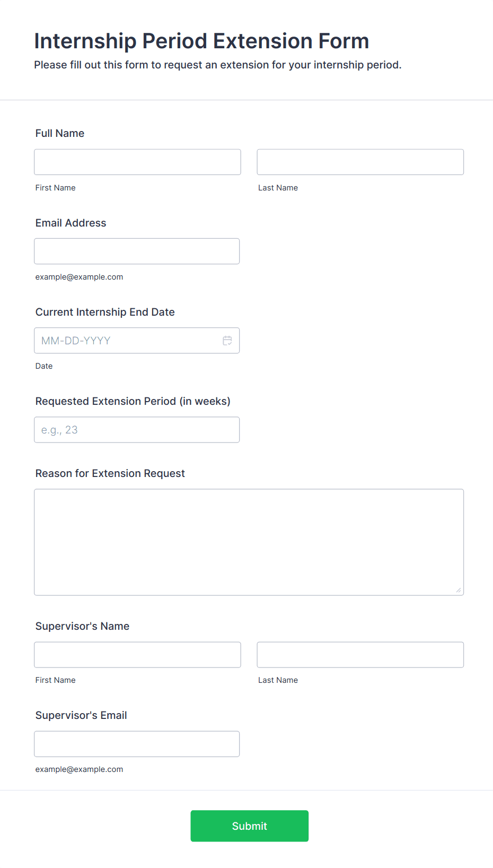Focus the supervisor's Last Name input
This screenshot has height=868, width=493.
pyautogui.click(x=360, y=655)
